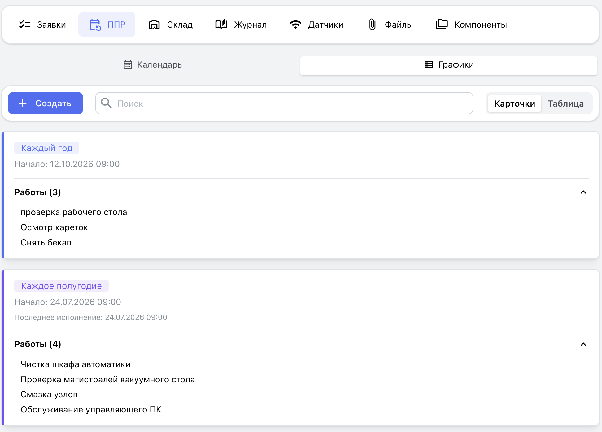This screenshot has width=602, height=432.
Task: Switch to the Календарь view tab
Action: click(152, 65)
